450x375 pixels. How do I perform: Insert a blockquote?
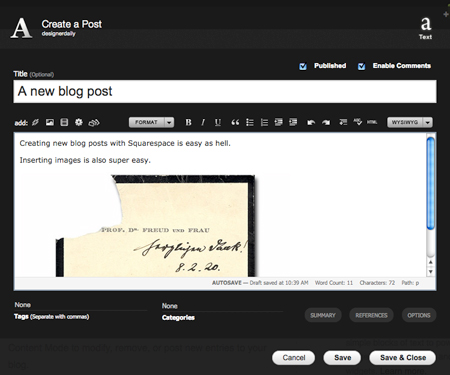(235, 122)
